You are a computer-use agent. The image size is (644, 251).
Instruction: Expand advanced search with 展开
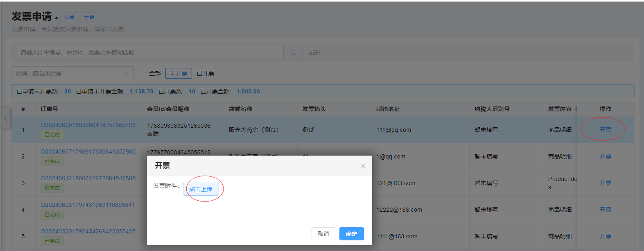click(315, 52)
